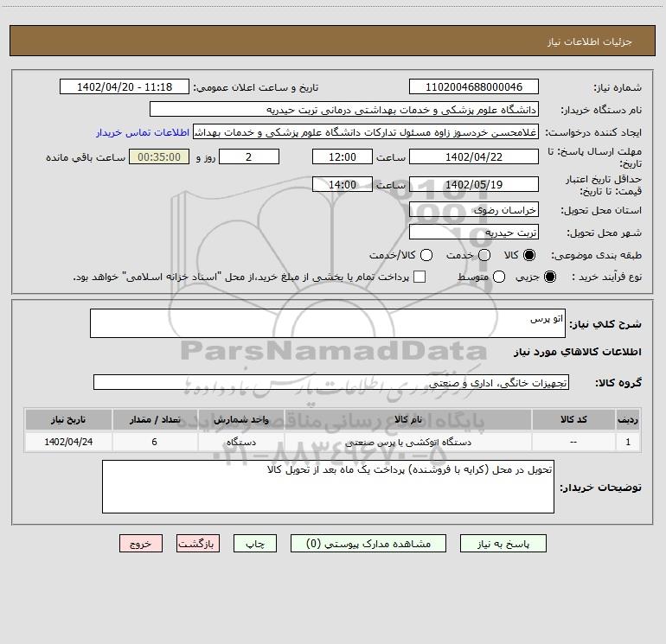Click the price validity date 1402/05/19

[x=474, y=184]
